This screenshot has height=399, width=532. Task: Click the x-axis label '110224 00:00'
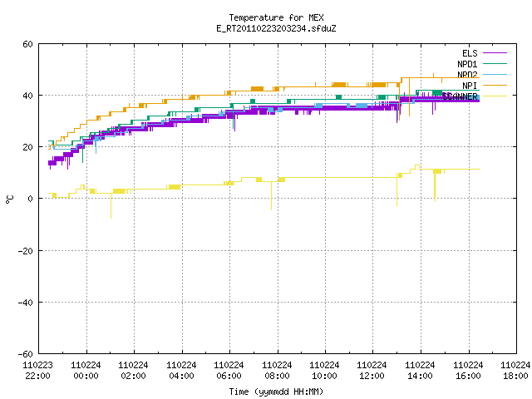(x=86, y=371)
